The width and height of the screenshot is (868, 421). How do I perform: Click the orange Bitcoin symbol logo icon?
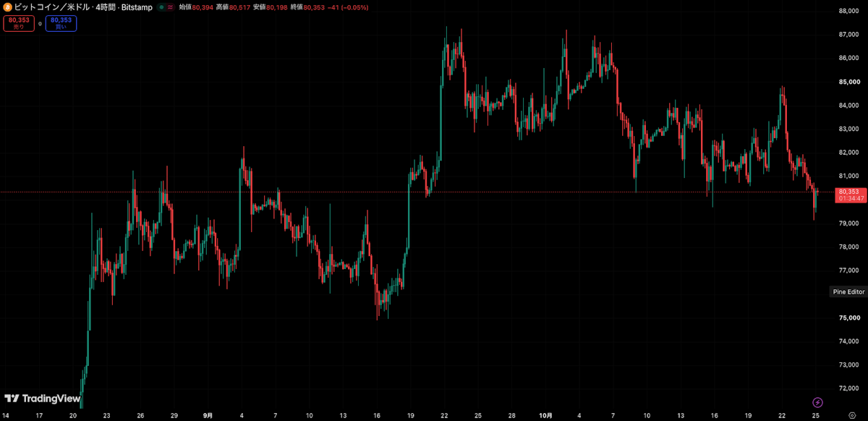7,7
